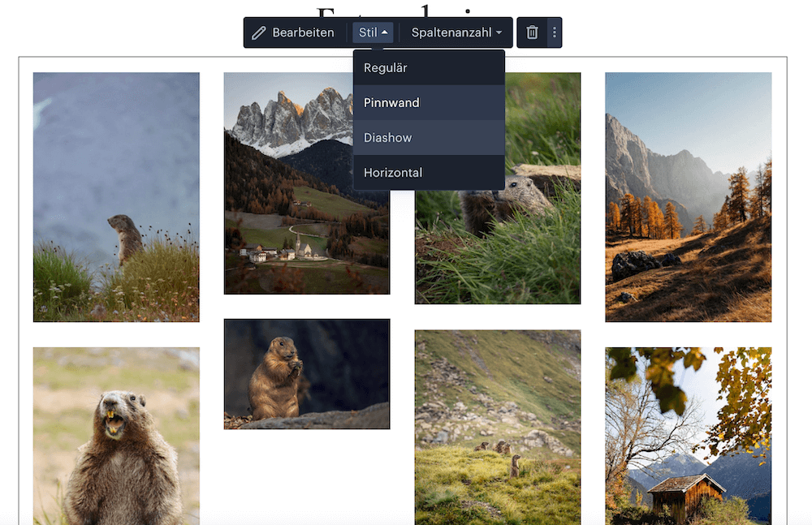This screenshot has width=812, height=525.
Task: Open the three-dot more options menu
Action: [554, 32]
